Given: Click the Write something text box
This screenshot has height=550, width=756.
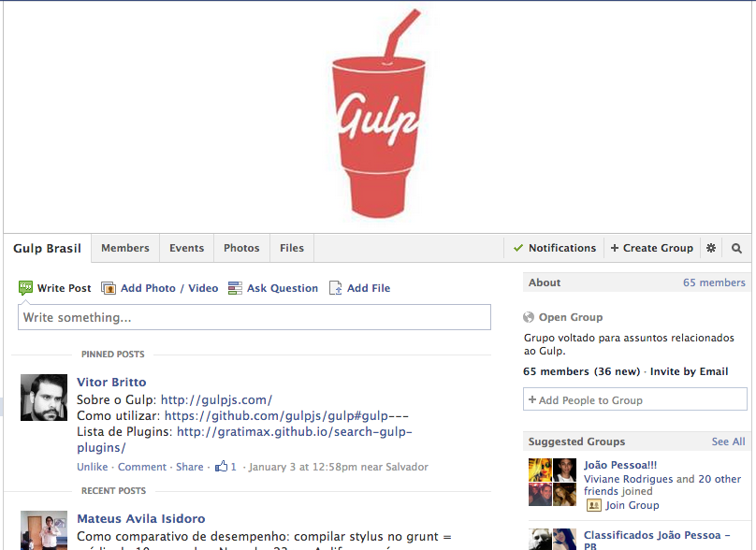Looking at the screenshot, I should click(x=254, y=317).
